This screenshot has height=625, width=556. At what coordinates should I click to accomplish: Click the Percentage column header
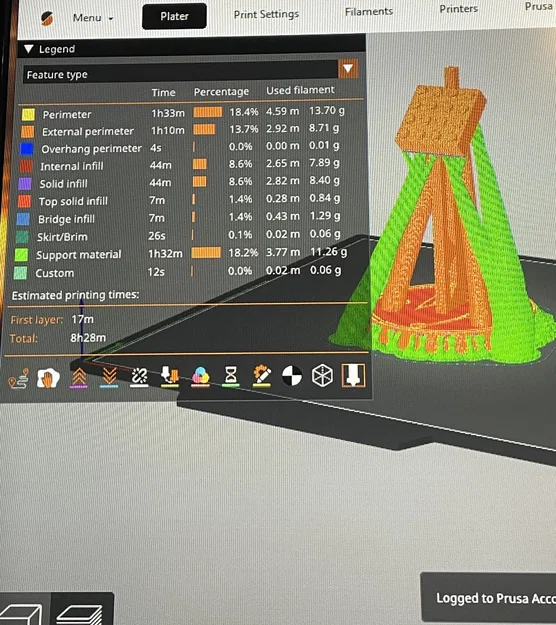(221, 92)
